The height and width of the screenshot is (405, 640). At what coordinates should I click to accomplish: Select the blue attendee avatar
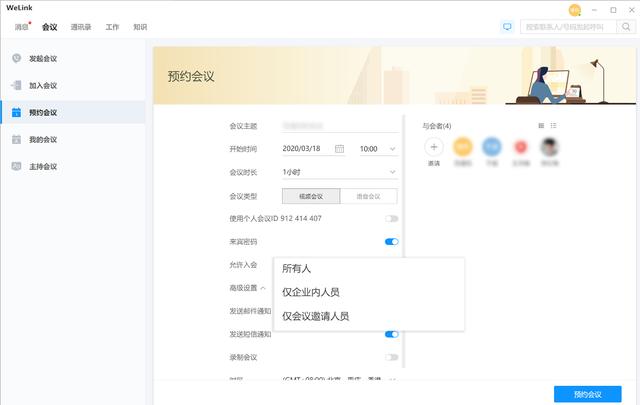click(x=492, y=147)
